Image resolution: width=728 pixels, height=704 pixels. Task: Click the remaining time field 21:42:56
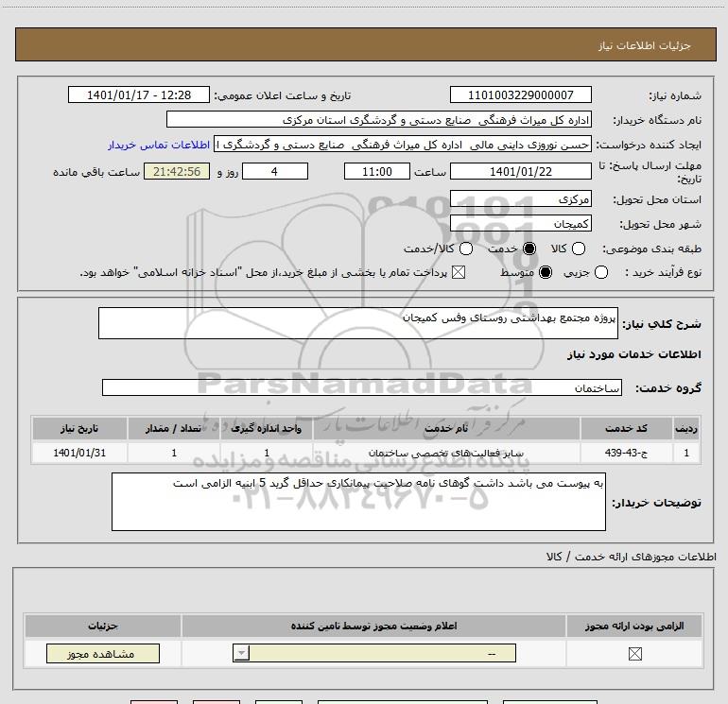[177, 172]
